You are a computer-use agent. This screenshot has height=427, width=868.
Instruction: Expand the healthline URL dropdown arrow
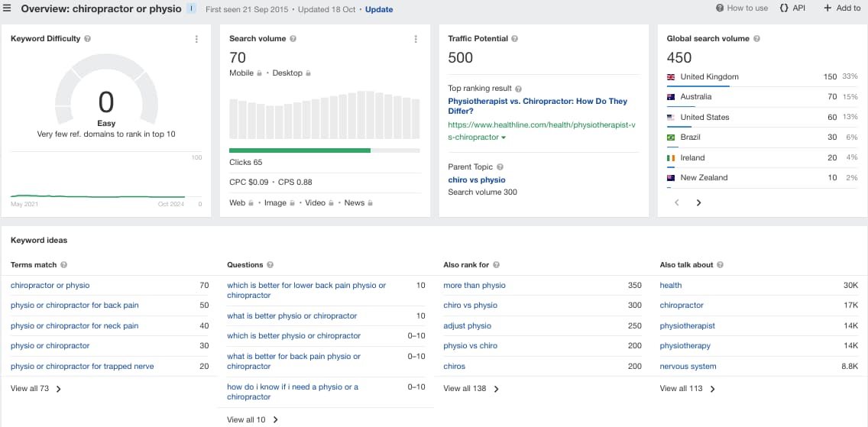point(504,137)
